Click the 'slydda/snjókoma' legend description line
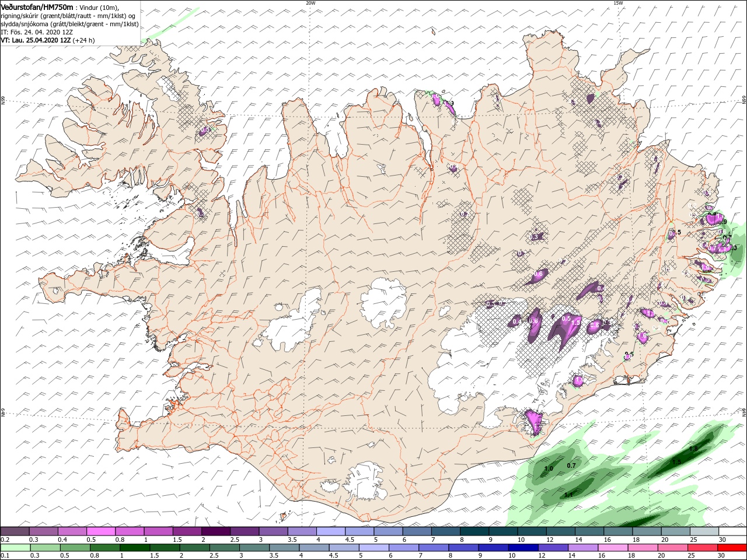747x560 pixels. coord(69,24)
